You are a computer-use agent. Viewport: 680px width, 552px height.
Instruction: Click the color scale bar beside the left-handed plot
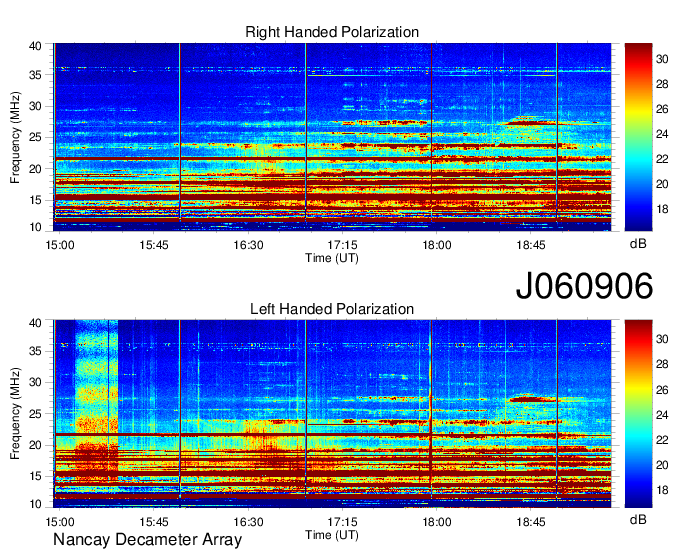(x=638, y=413)
